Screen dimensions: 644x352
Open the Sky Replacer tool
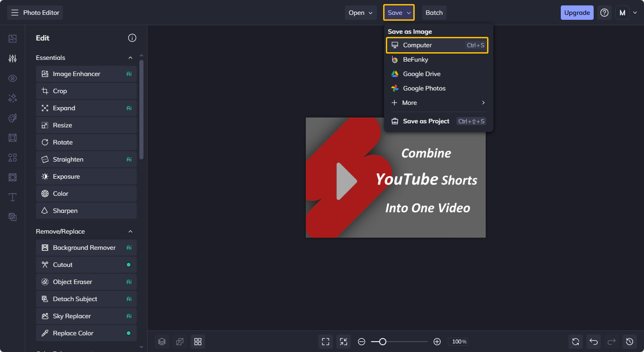click(86, 316)
